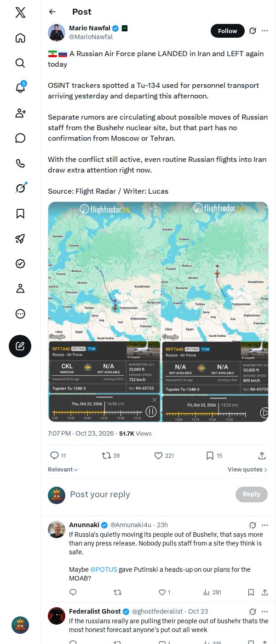
Task: Open notifications bell with badge
Action: 20,88
